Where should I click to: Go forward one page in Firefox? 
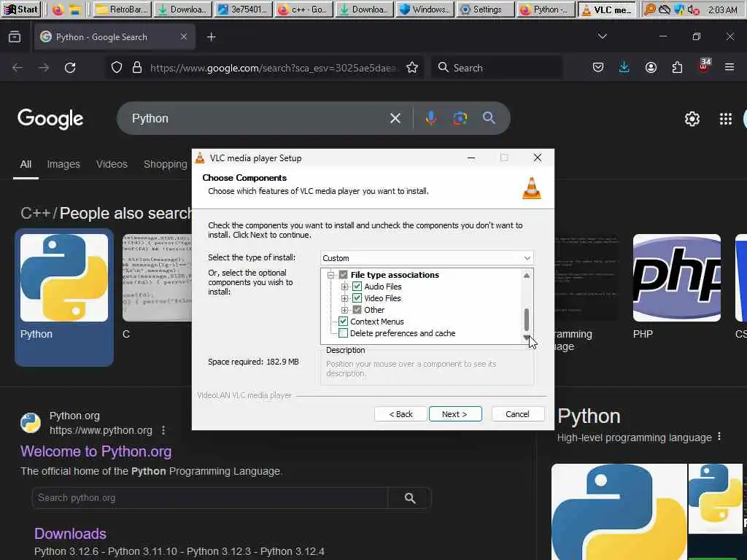point(44,68)
